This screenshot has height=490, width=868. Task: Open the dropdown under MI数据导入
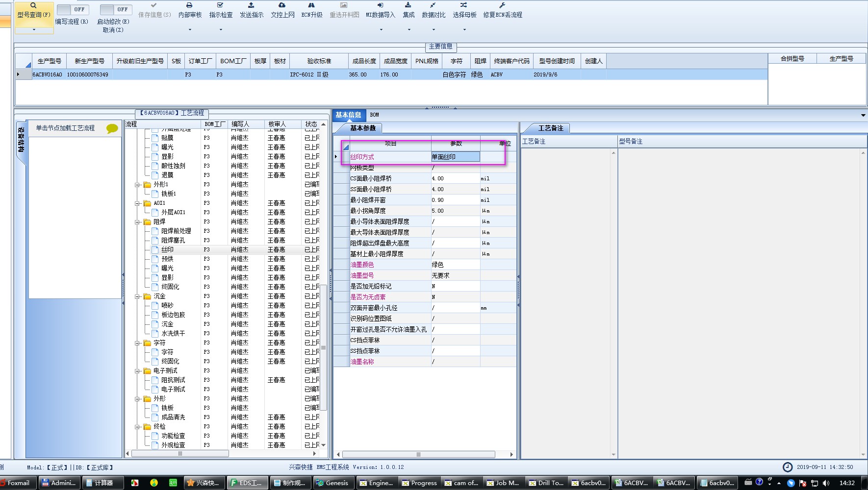[381, 29]
